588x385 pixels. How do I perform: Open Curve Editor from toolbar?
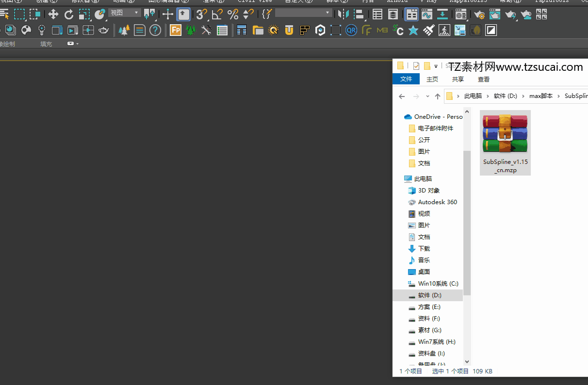[x=427, y=14]
